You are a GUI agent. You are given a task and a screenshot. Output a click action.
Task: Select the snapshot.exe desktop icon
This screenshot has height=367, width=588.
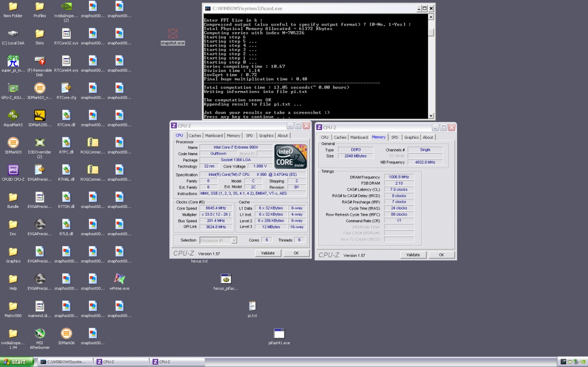pos(172,34)
